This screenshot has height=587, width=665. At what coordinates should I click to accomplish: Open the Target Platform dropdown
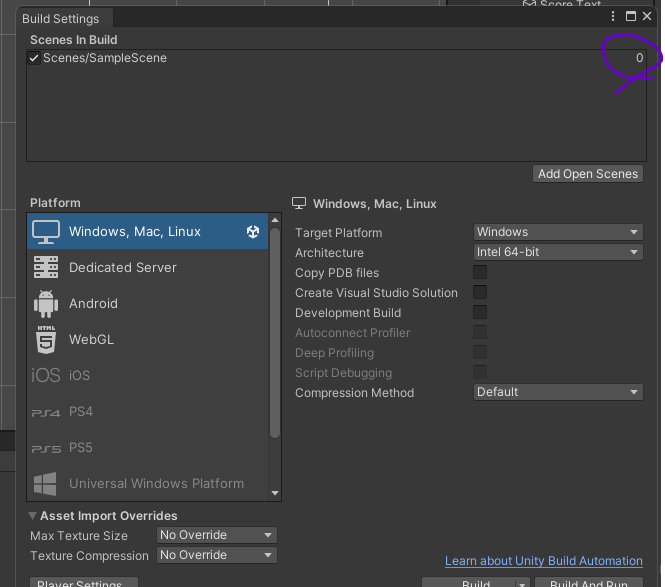click(x=558, y=232)
